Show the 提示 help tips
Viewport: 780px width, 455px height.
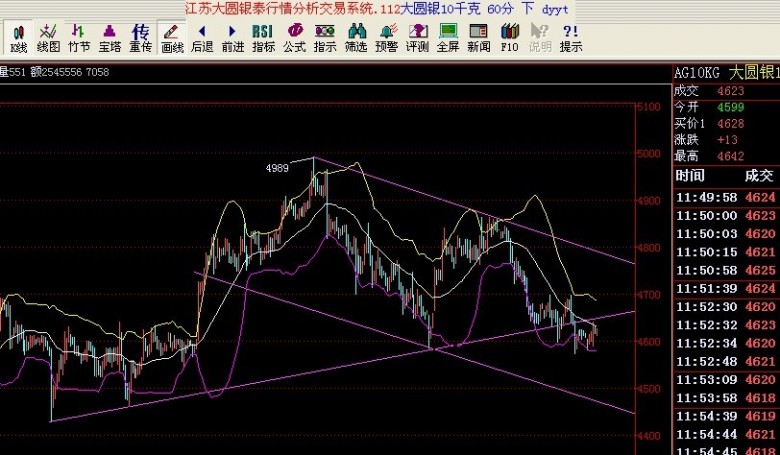pos(571,38)
